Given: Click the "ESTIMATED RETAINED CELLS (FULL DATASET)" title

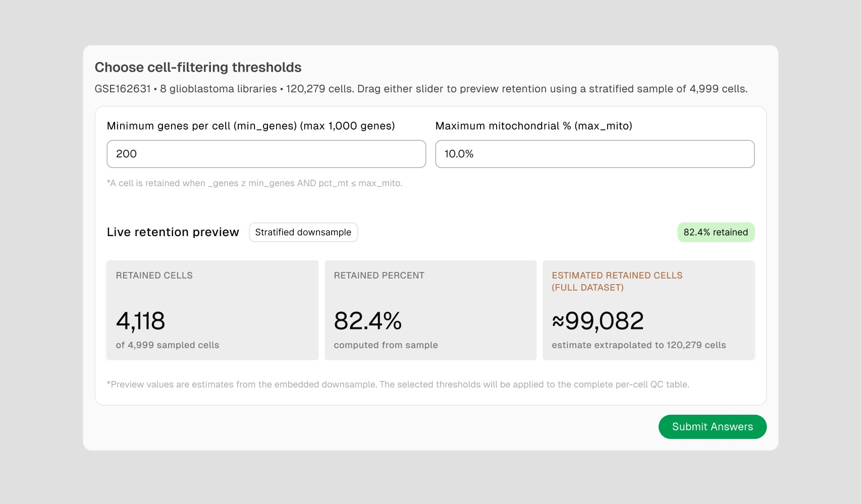Looking at the screenshot, I should [617, 282].
